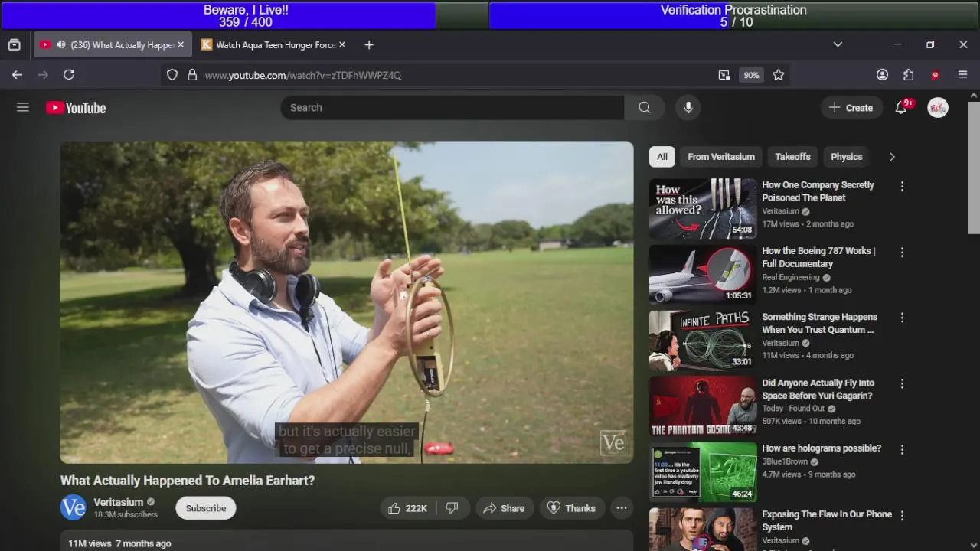This screenshot has height=551, width=980.
Task: Start voice search with the microphone
Action: pyautogui.click(x=688, y=108)
